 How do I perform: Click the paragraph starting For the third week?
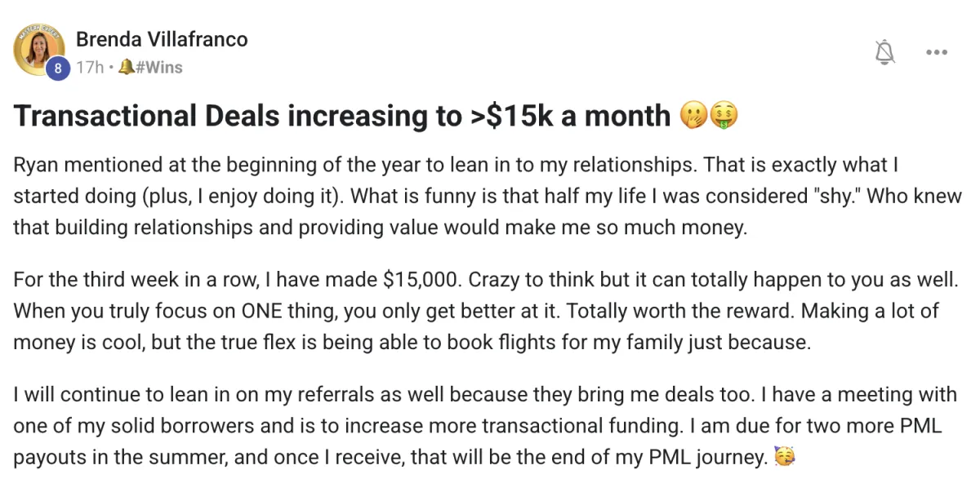click(485, 311)
